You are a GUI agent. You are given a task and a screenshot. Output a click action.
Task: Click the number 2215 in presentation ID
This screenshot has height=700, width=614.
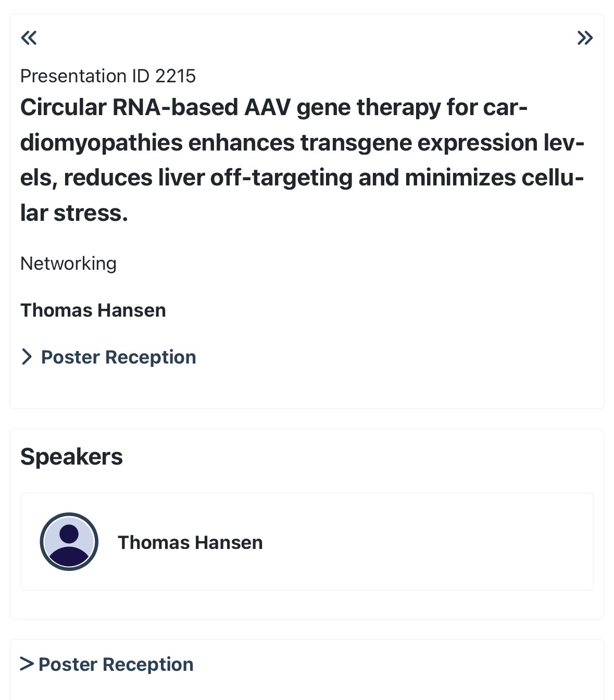click(176, 76)
